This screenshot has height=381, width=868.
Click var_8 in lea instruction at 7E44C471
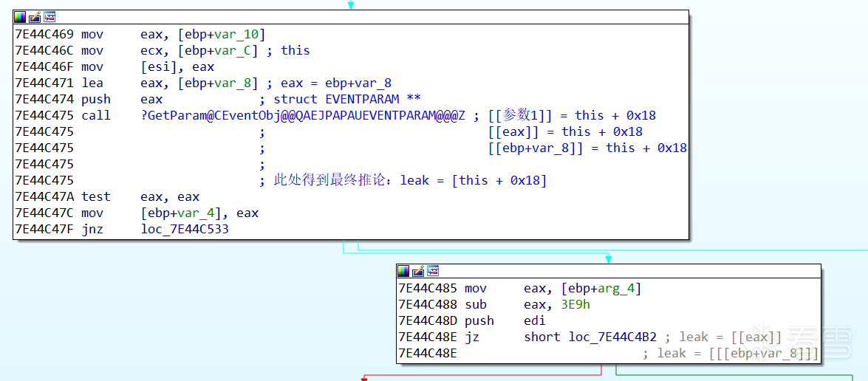click(233, 83)
